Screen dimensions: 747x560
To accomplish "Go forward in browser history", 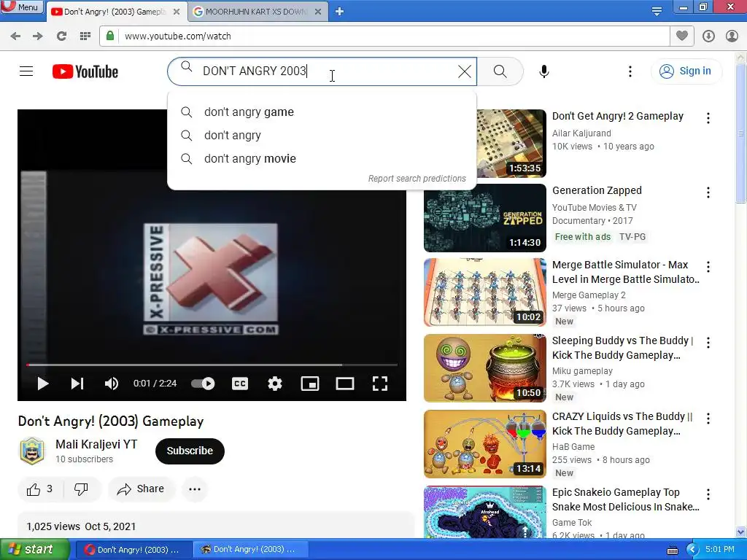I will click(38, 36).
